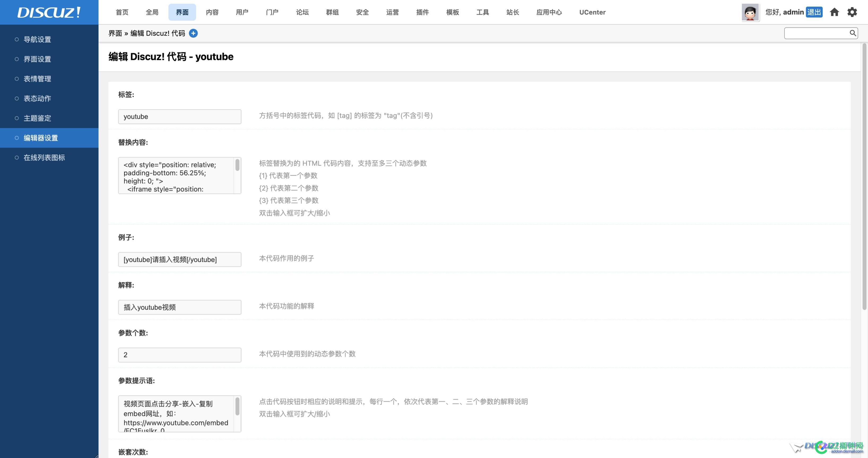The width and height of the screenshot is (868, 458).
Task: Click the hint text 本代码作用的例子
Action: click(x=287, y=258)
